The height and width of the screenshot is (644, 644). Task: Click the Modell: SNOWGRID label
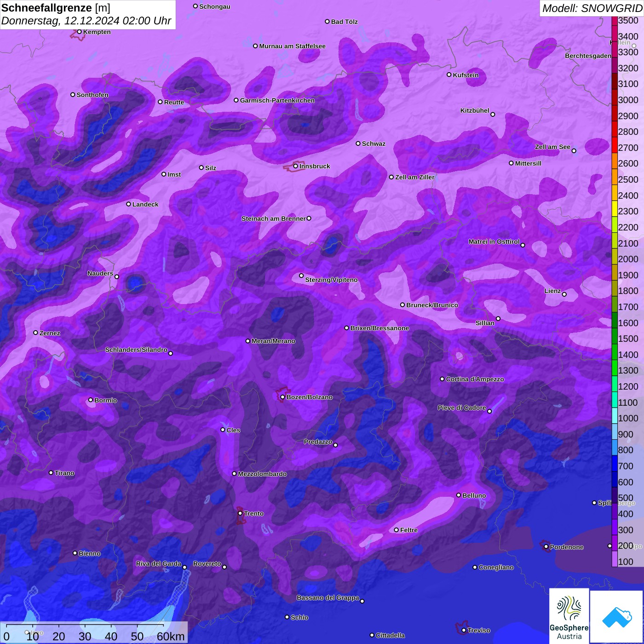(592, 8)
